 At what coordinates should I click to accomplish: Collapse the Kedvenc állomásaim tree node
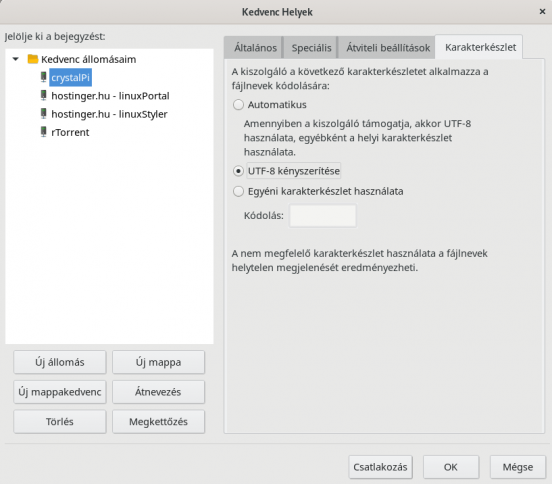pyautogui.click(x=15, y=59)
